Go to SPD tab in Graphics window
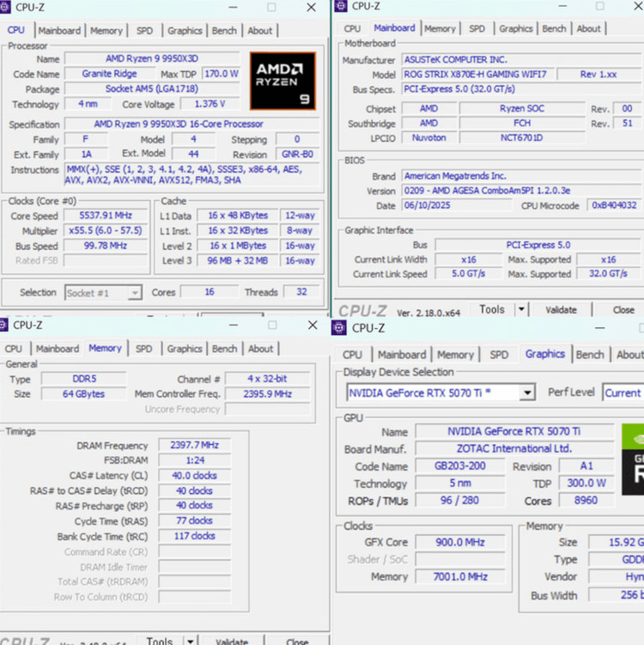The image size is (644, 645). tap(499, 355)
